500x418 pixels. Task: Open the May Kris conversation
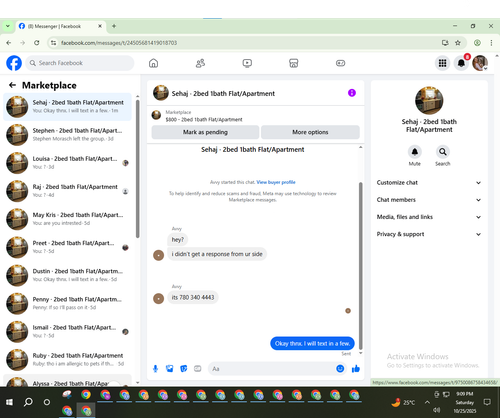(67, 219)
